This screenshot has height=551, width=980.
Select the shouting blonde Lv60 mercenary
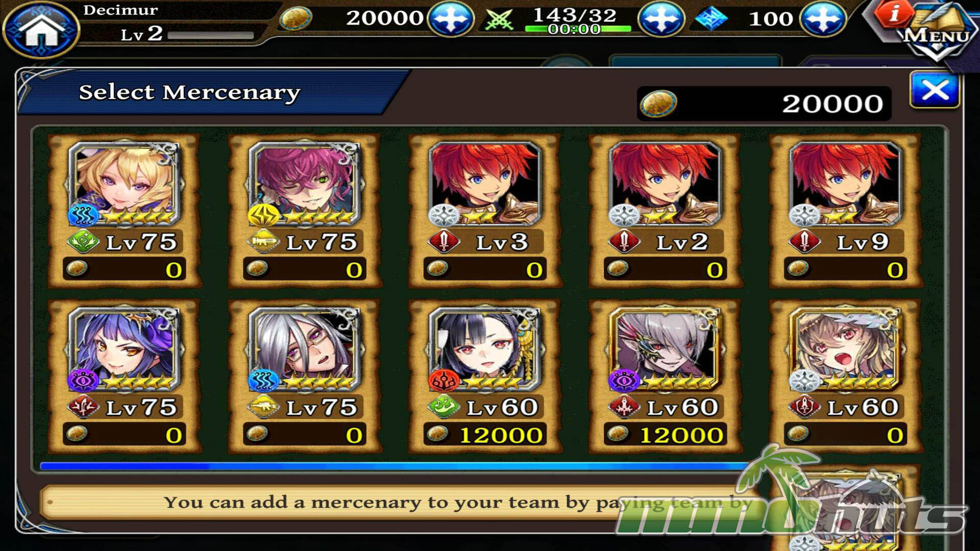click(x=845, y=376)
